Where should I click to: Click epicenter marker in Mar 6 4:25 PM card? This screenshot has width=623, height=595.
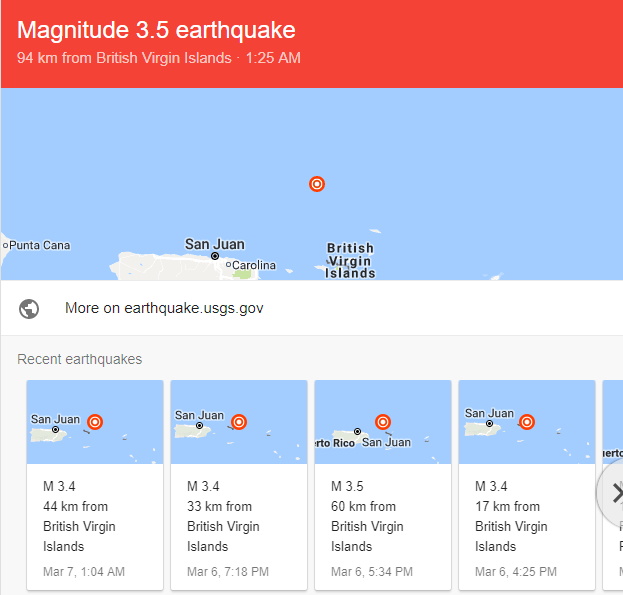coord(527,422)
